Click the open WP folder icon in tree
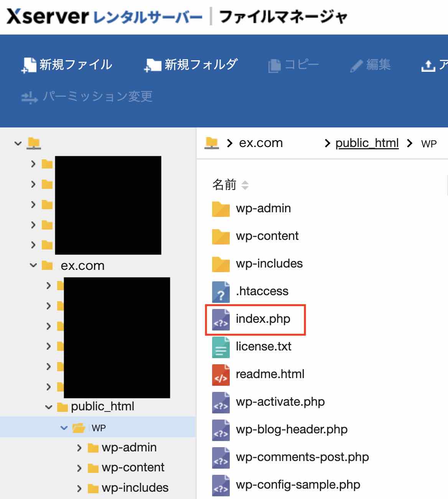This screenshot has height=499, width=448. point(79,427)
